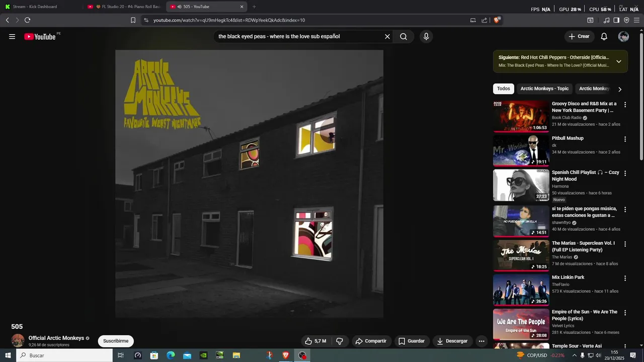Click the Compartir button

point(371,341)
